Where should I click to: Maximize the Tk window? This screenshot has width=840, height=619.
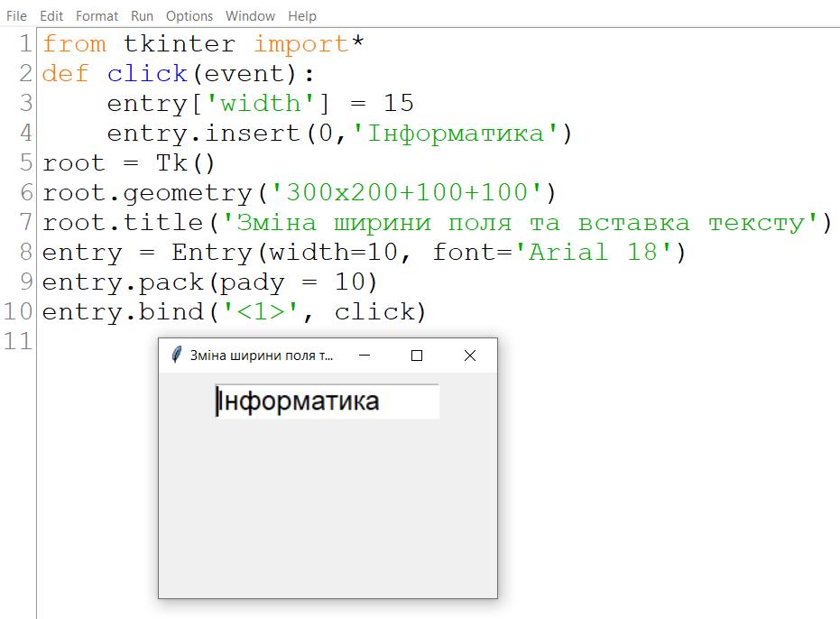pyautogui.click(x=417, y=356)
